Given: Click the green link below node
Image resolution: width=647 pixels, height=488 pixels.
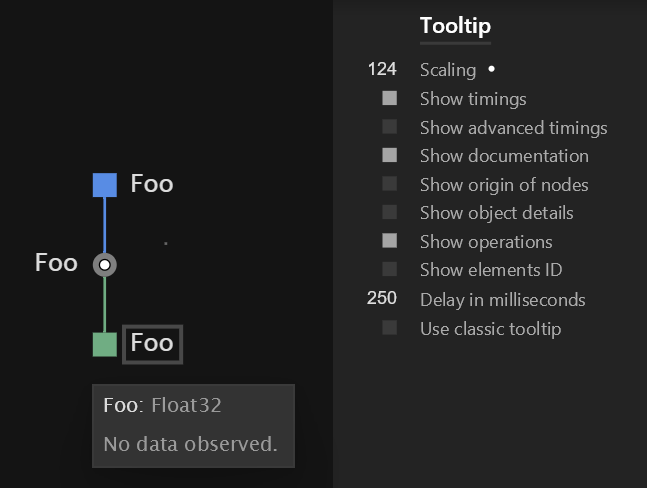Looking at the screenshot, I should pos(105,305).
